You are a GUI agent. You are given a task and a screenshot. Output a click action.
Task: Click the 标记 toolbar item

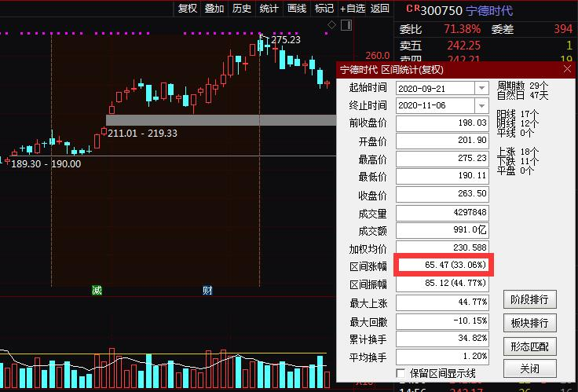tap(324, 8)
